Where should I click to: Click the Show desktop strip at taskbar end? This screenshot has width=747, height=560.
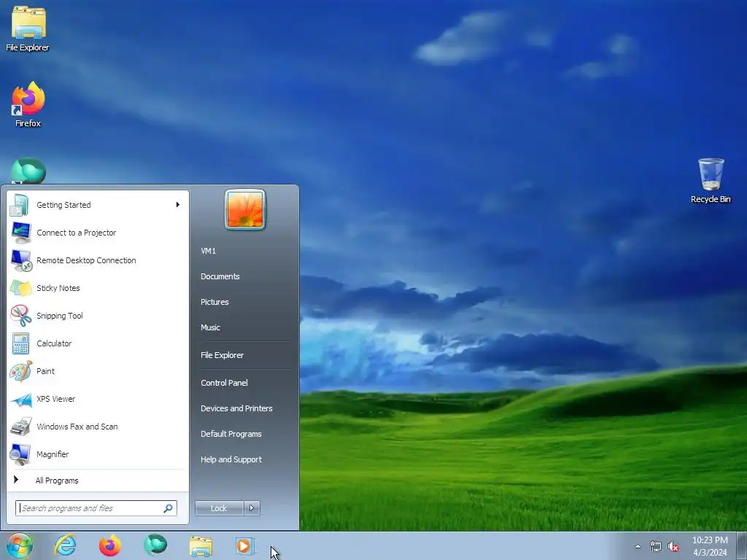click(742, 545)
